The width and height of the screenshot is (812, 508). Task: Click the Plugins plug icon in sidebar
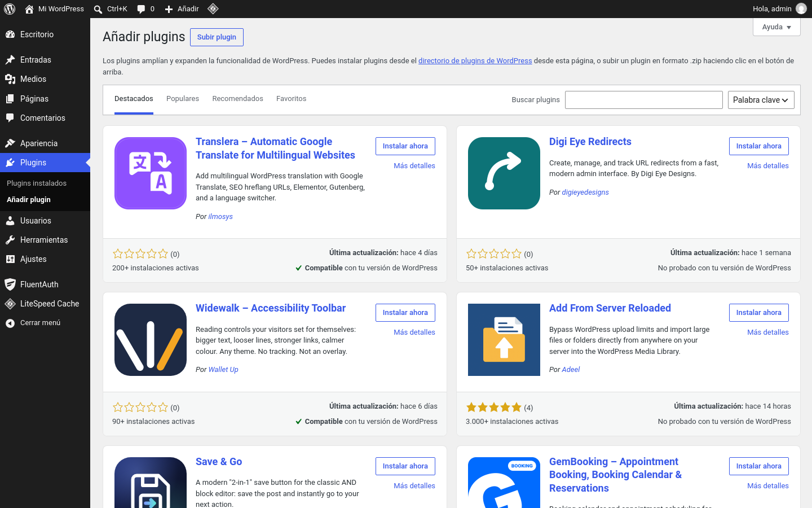coord(10,163)
